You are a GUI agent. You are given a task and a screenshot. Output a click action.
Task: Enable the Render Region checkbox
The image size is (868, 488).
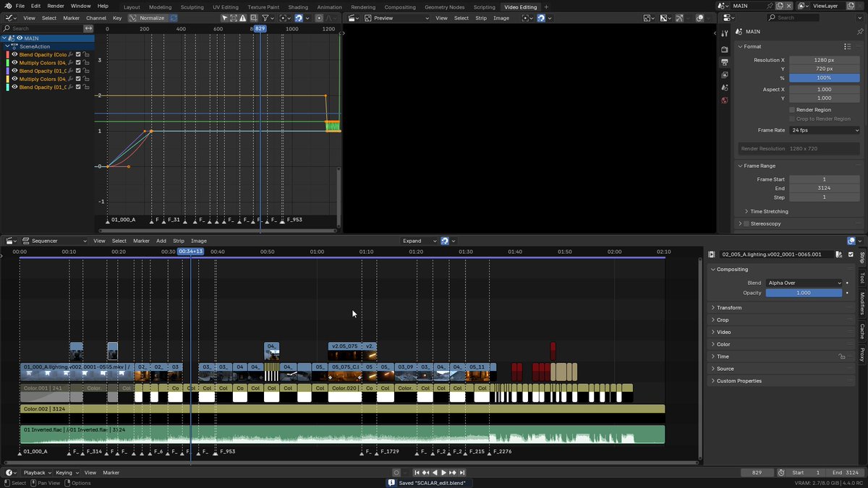point(792,110)
